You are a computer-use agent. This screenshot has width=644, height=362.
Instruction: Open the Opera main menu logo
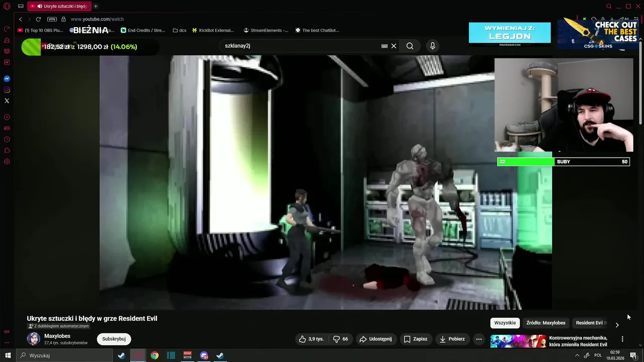tap(7, 7)
